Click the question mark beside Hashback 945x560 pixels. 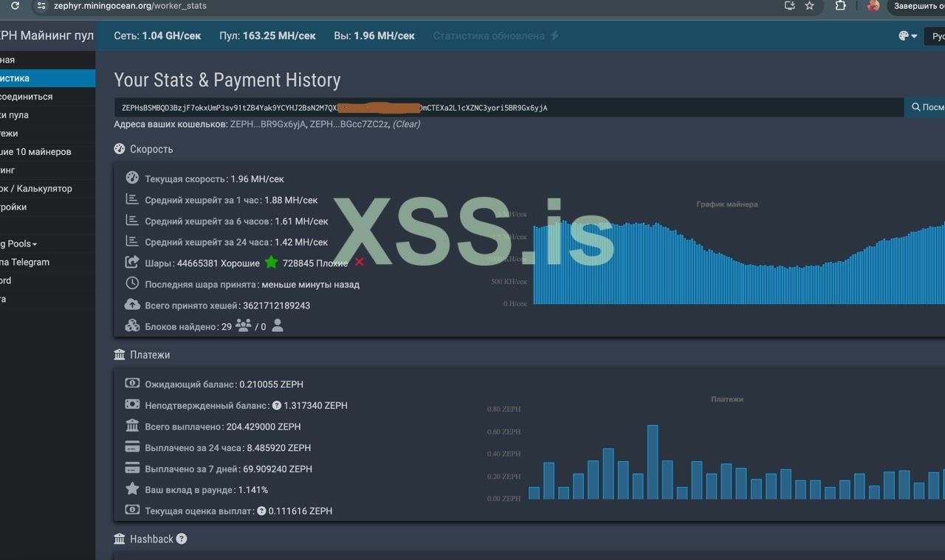pyautogui.click(x=182, y=539)
